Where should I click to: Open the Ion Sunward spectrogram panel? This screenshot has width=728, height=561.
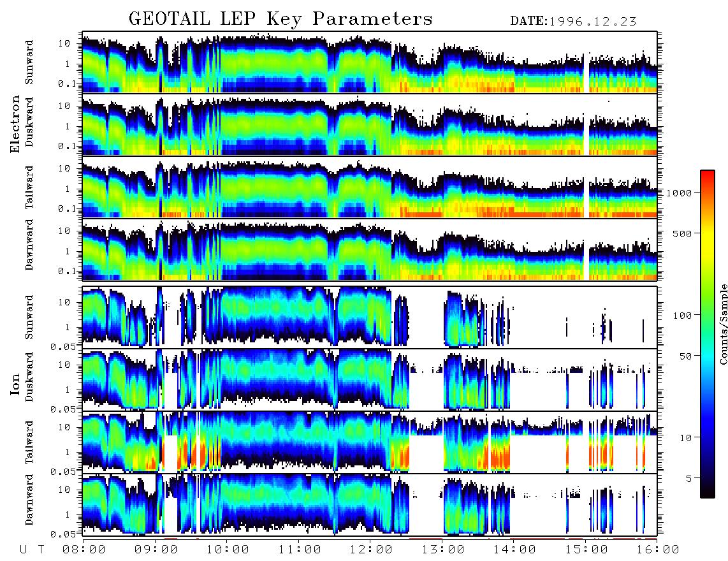click(370, 317)
